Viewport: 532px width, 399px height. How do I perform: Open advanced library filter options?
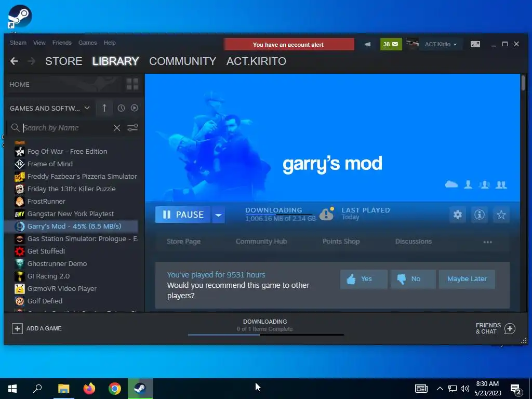click(x=132, y=128)
